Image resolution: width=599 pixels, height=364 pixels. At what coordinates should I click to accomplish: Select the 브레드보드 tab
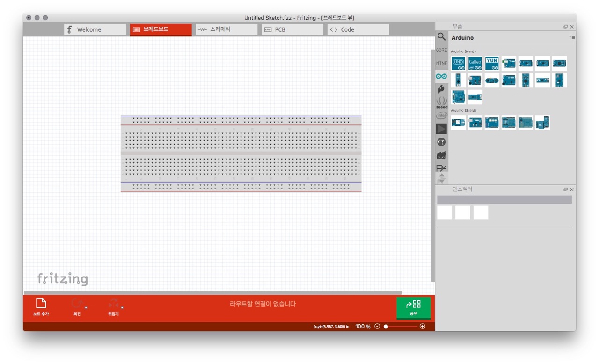[161, 29]
